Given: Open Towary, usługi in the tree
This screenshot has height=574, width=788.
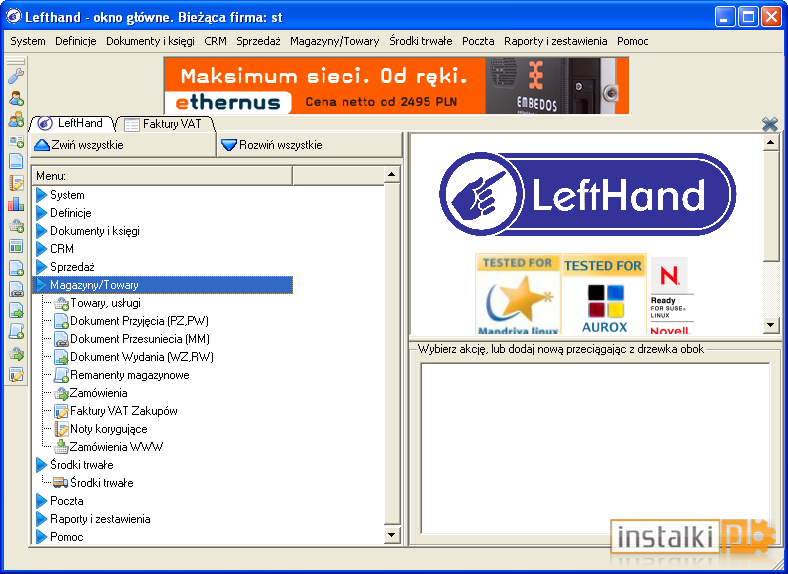Looking at the screenshot, I should click(106, 303).
